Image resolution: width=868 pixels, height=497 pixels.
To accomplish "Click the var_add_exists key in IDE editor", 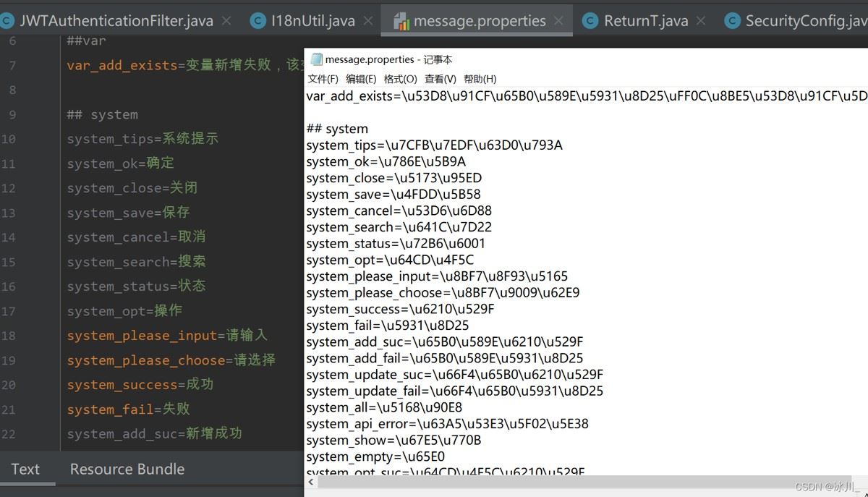I will point(122,65).
